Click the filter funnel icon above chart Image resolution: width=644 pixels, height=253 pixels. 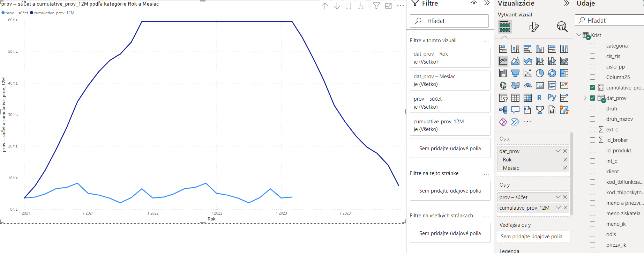(x=376, y=6)
